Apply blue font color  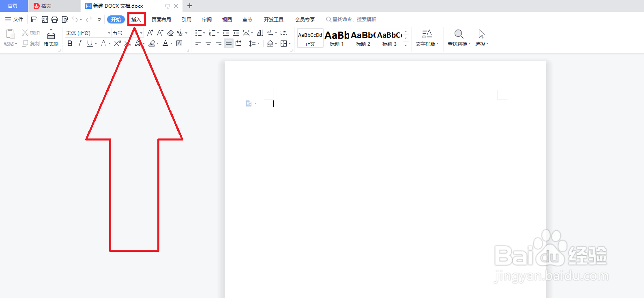click(165, 43)
